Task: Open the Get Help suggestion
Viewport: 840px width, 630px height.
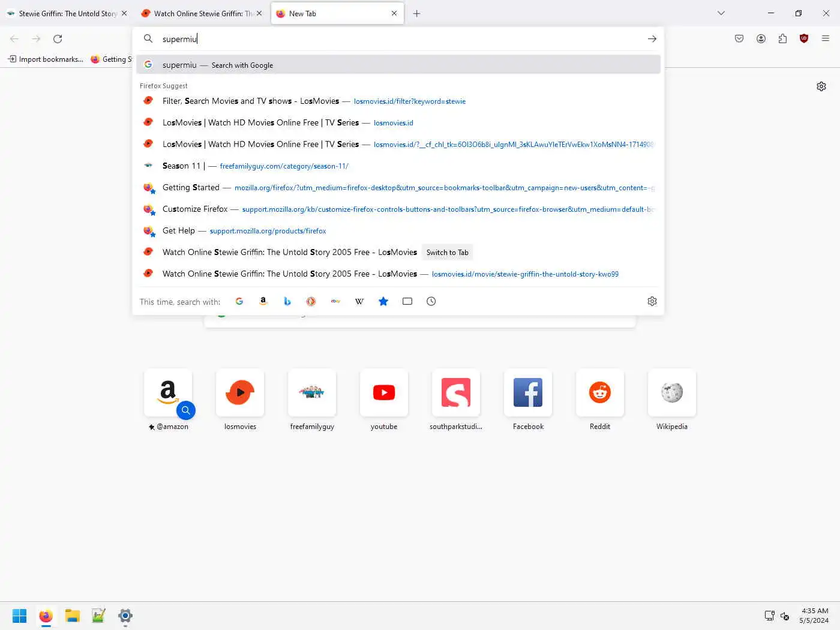Action: coord(398,230)
